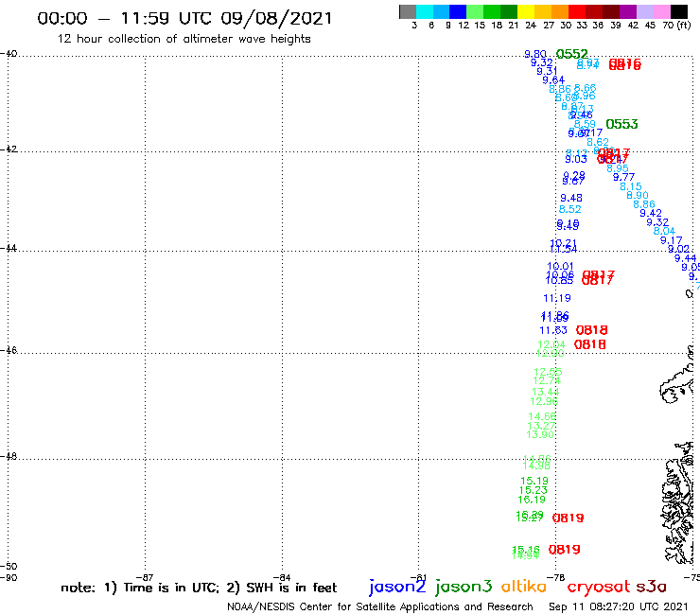
Task: Click the s3a satellite legend label
Action: pos(651,587)
